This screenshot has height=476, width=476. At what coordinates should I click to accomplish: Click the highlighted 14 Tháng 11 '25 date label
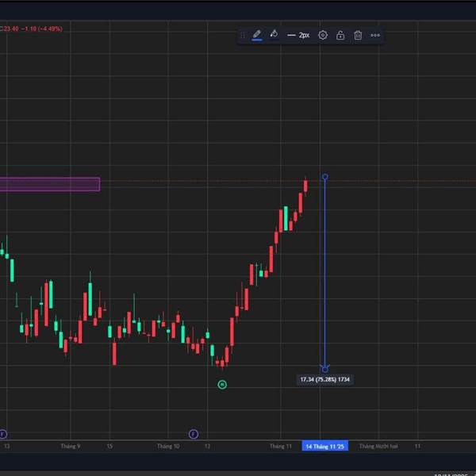click(324, 446)
